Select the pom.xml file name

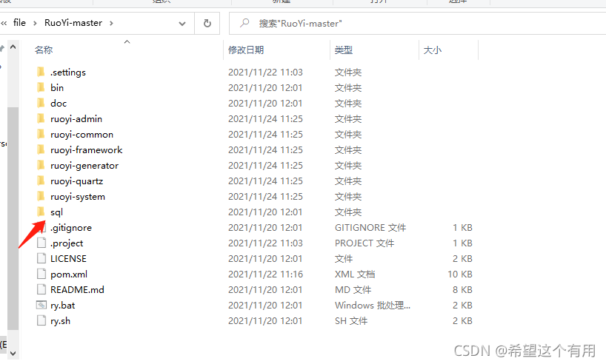(69, 274)
